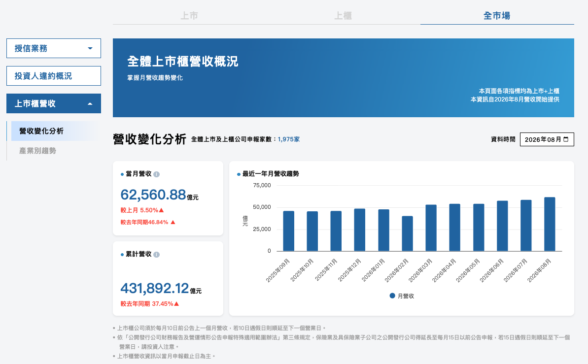Image resolution: width=588 pixels, height=364 pixels.
Task: Collapse the 上市櫃營收 section arrow
Action: (x=90, y=104)
